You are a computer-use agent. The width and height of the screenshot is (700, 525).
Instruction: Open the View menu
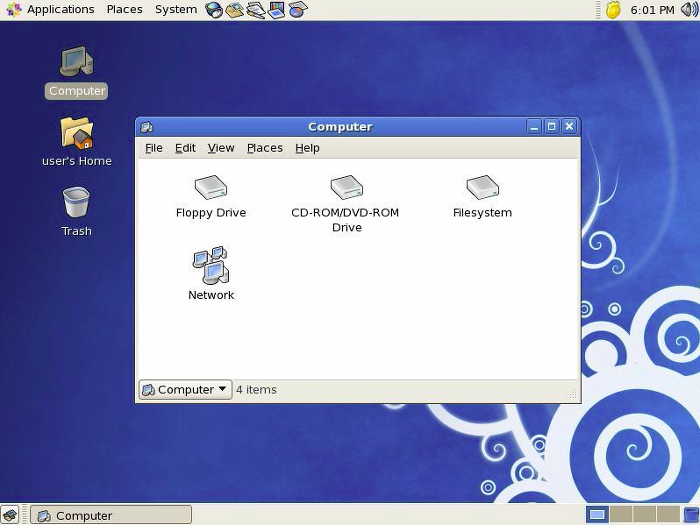coord(221,148)
